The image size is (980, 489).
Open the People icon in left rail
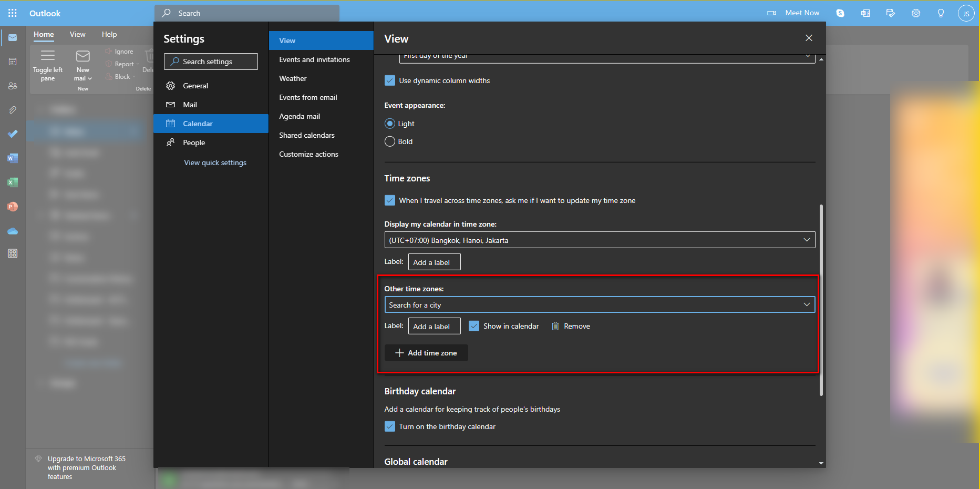tap(13, 86)
